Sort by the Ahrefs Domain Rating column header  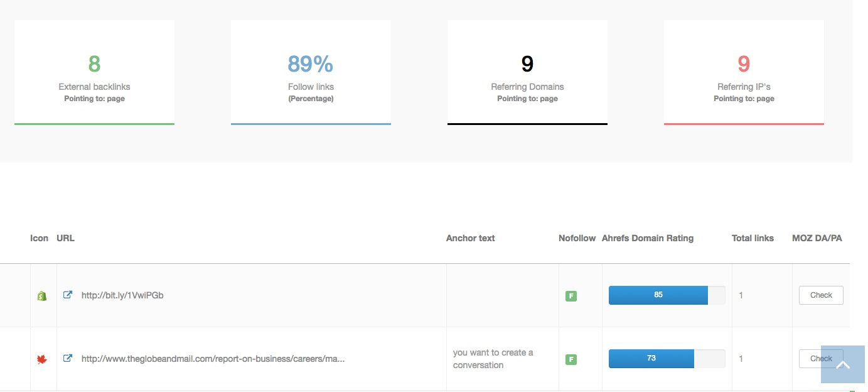tap(647, 238)
